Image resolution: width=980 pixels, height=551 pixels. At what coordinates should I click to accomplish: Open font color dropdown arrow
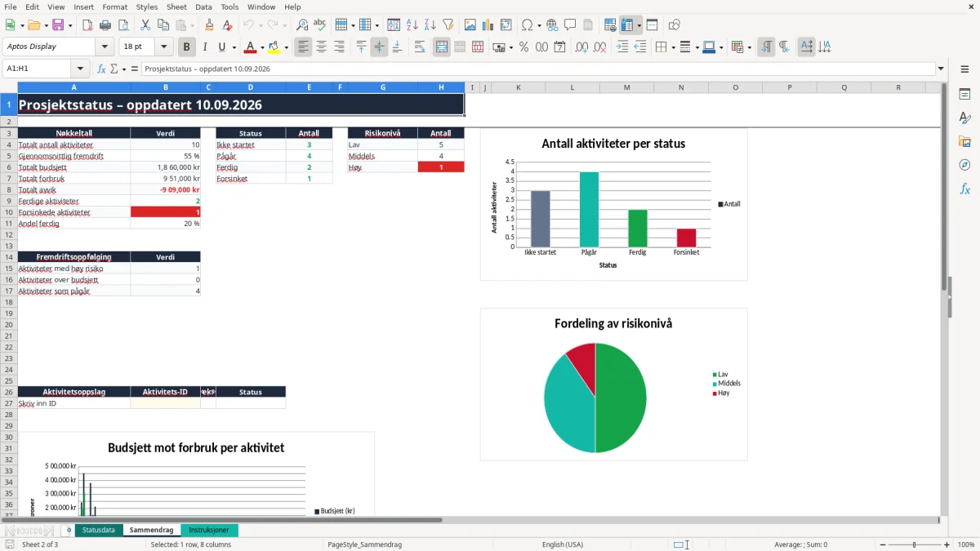262,47
